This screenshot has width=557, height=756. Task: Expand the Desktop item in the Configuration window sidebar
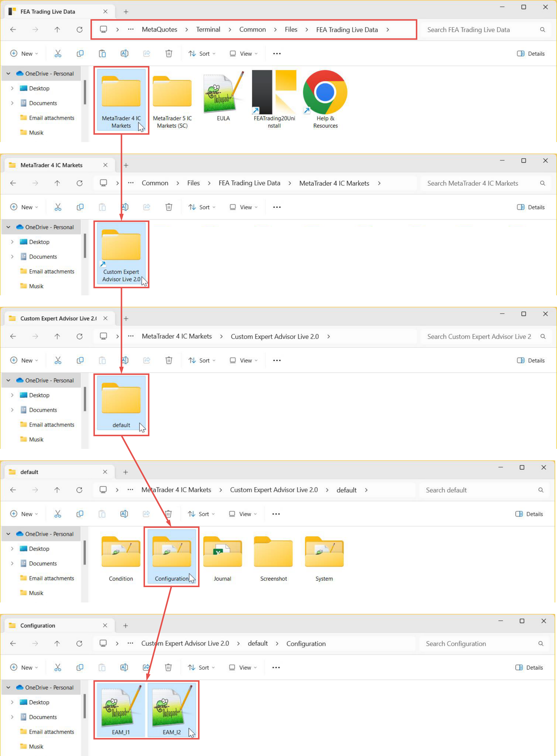tap(12, 702)
